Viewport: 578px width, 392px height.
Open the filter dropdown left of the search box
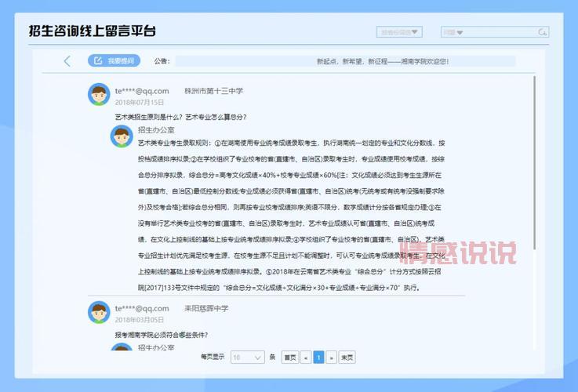399,32
